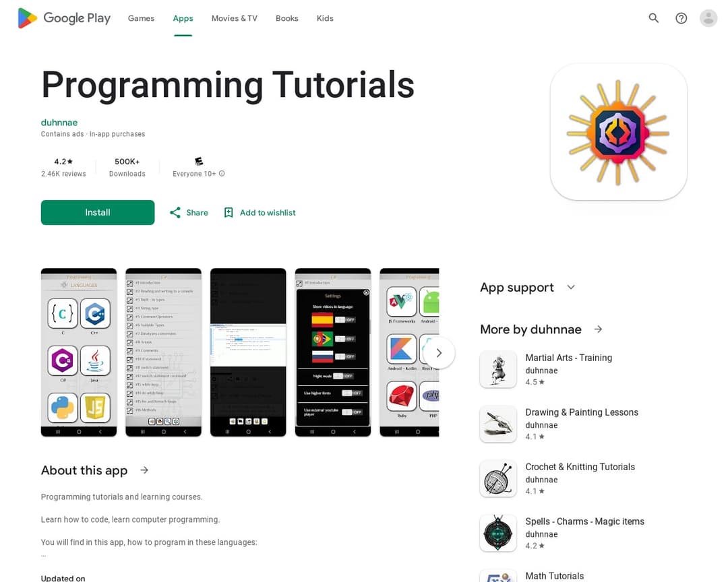Screen dimensions: 728x582
Task: Click the wishlist bookmark icon
Action: coord(229,213)
